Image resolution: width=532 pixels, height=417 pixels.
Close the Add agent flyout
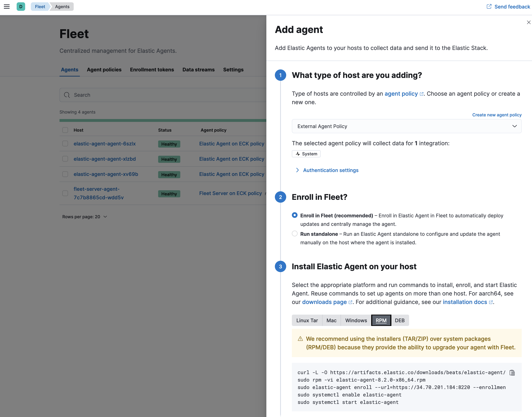529,22
